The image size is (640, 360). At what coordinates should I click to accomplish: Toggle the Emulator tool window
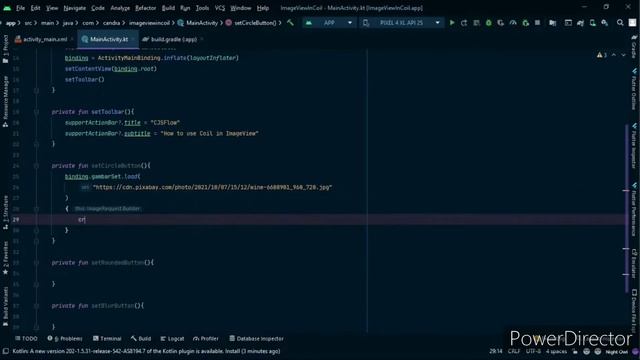click(x=634, y=264)
